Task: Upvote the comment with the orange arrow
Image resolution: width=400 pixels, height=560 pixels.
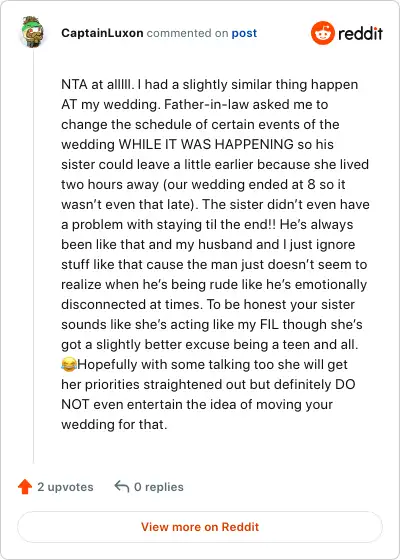Action: click(25, 486)
